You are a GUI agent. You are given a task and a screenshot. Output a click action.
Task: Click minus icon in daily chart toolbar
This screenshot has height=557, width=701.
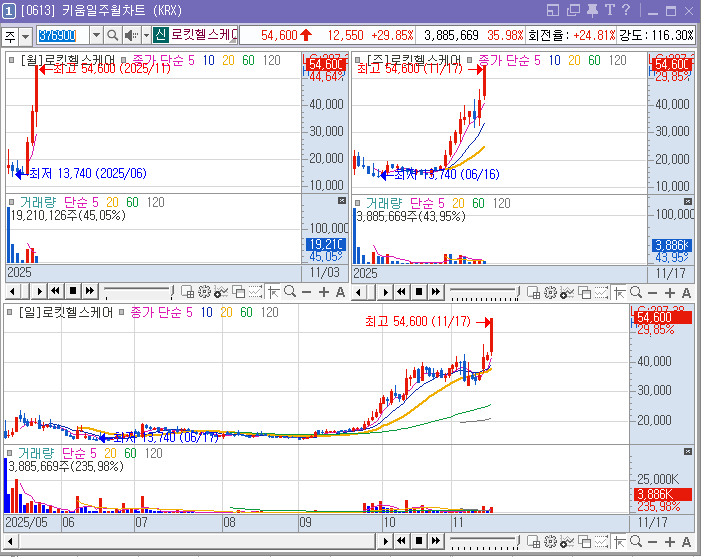point(652,542)
